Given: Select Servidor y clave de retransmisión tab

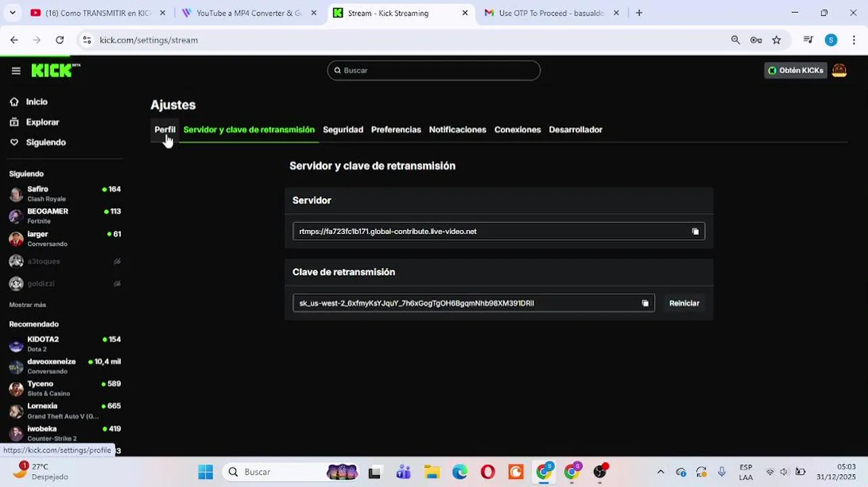Looking at the screenshot, I should click(x=249, y=130).
